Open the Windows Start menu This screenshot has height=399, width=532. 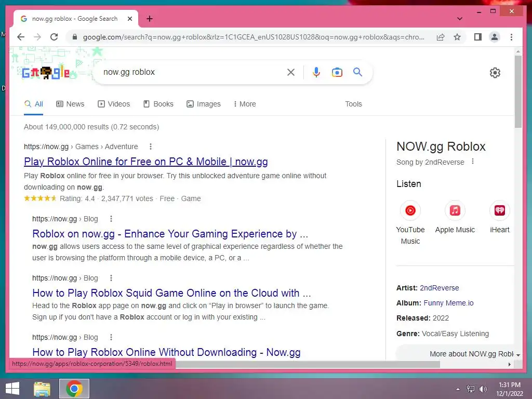pos(12,389)
